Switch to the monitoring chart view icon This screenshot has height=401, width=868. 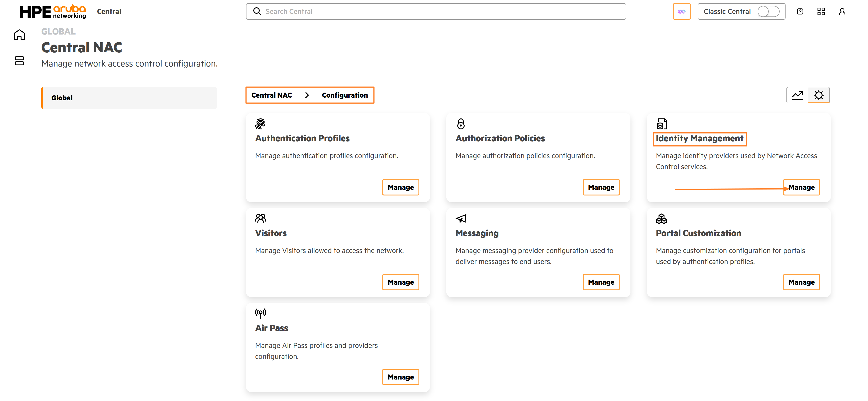[x=797, y=95]
